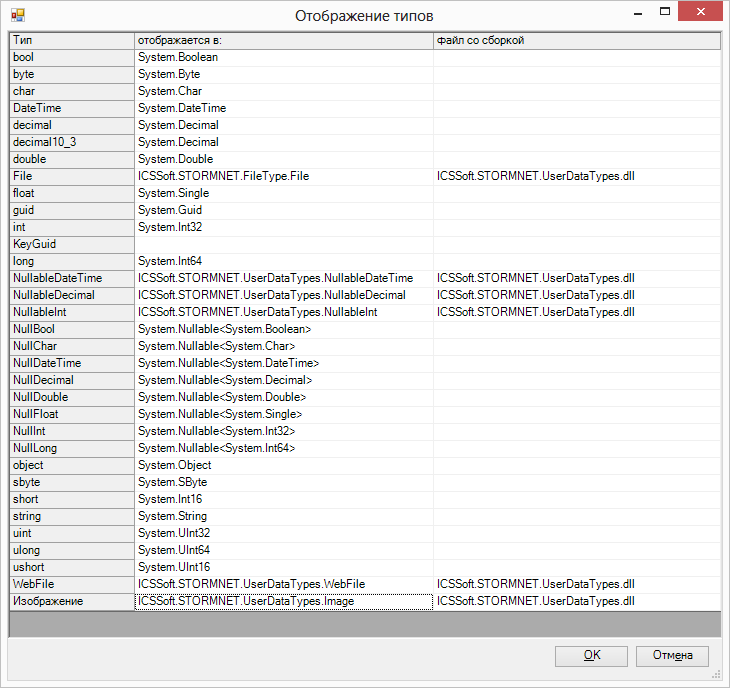Image resolution: width=730 pixels, height=688 pixels.
Task: Click the Отмена button
Action: [672, 655]
